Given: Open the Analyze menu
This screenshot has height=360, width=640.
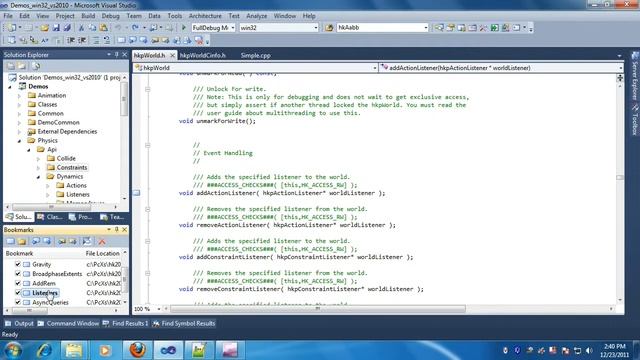Looking at the screenshot, I should pyautogui.click(x=256, y=16).
